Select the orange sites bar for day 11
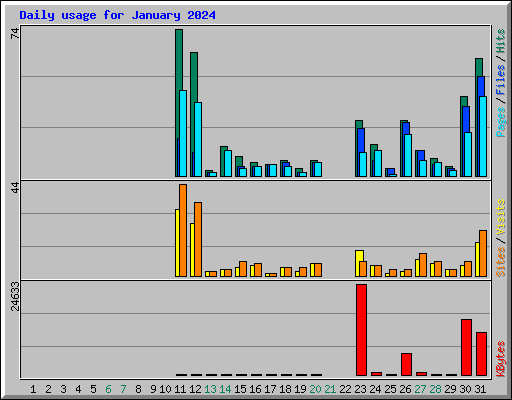Screen dimensions: 512x400 (x=183, y=230)
